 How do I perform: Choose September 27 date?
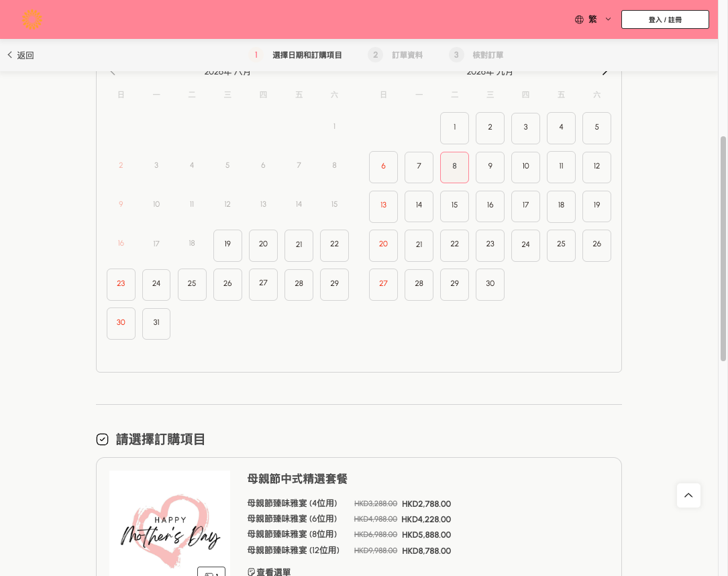click(384, 284)
